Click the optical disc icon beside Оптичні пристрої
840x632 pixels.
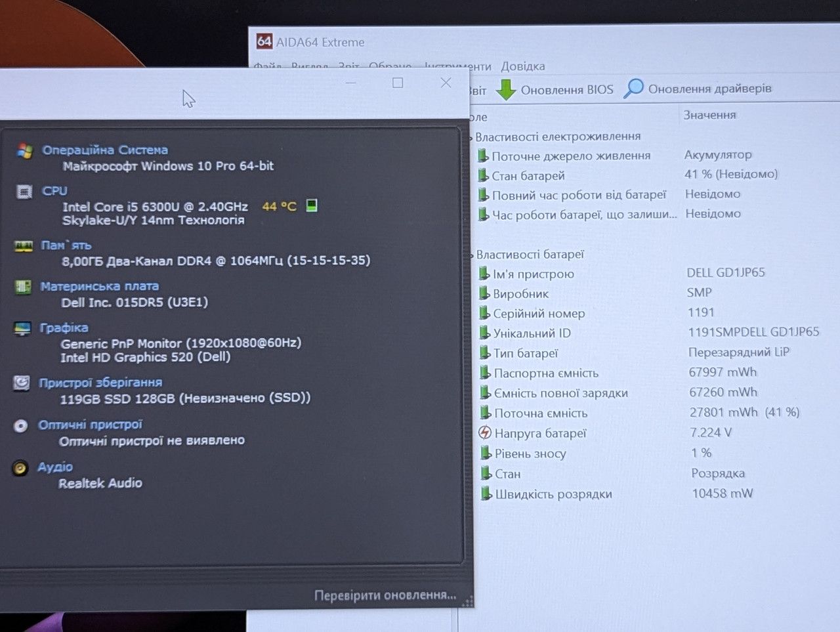click(21, 426)
